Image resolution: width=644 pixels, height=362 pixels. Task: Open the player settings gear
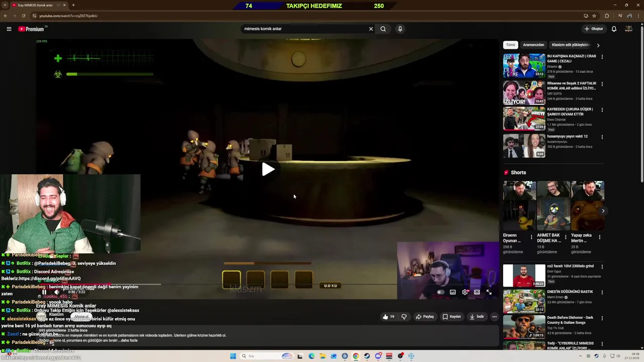(x=465, y=292)
